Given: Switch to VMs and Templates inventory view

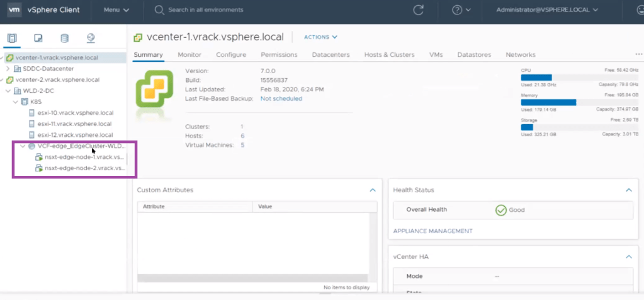Looking at the screenshot, I should click(x=38, y=38).
